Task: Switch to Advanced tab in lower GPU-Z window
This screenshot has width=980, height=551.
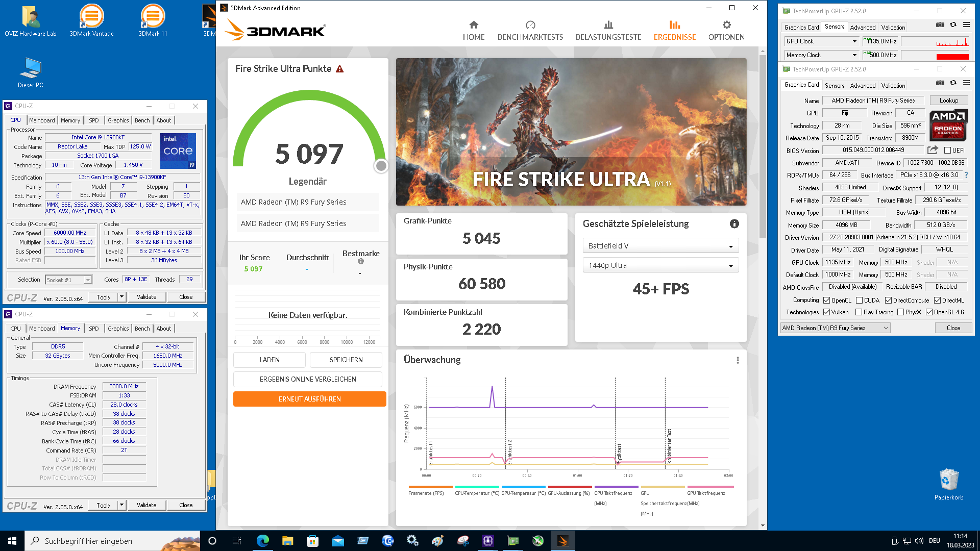Action: pos(863,86)
